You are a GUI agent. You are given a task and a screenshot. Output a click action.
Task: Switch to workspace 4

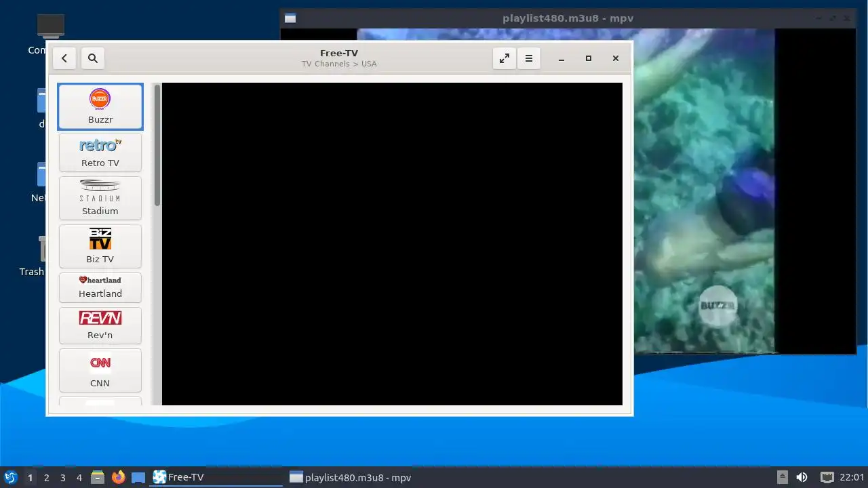point(79,477)
